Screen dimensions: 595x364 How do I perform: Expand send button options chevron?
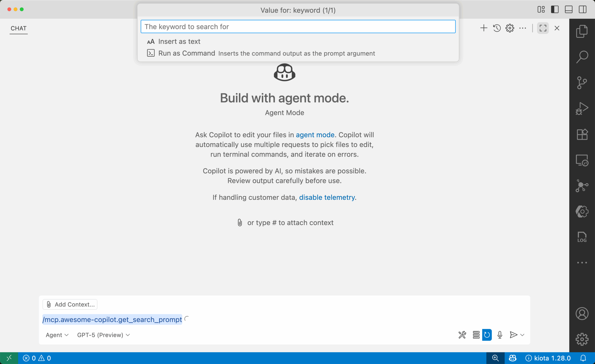point(522,335)
